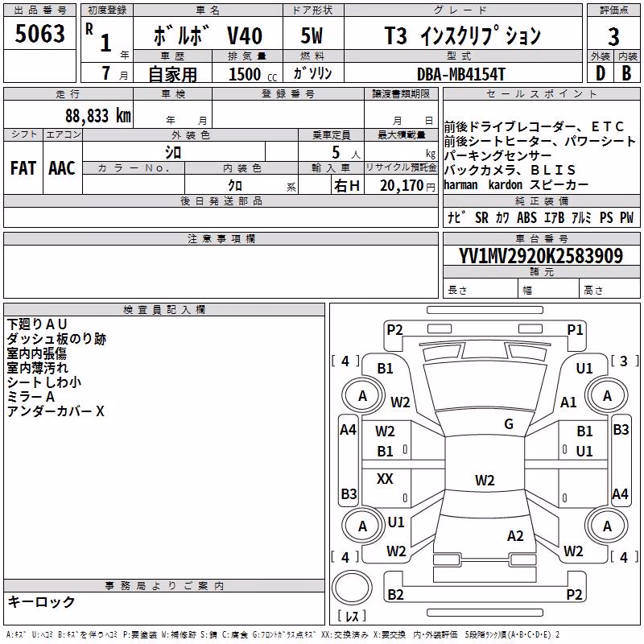Select the line 前後シートヒーター、パワーシート
The image size is (644, 644).
click(540, 142)
